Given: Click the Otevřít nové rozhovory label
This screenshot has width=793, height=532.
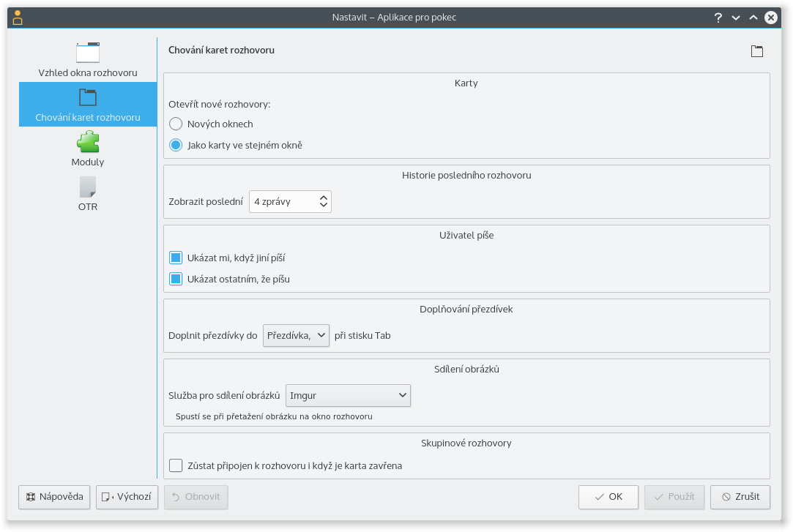Looking at the screenshot, I should (220, 104).
